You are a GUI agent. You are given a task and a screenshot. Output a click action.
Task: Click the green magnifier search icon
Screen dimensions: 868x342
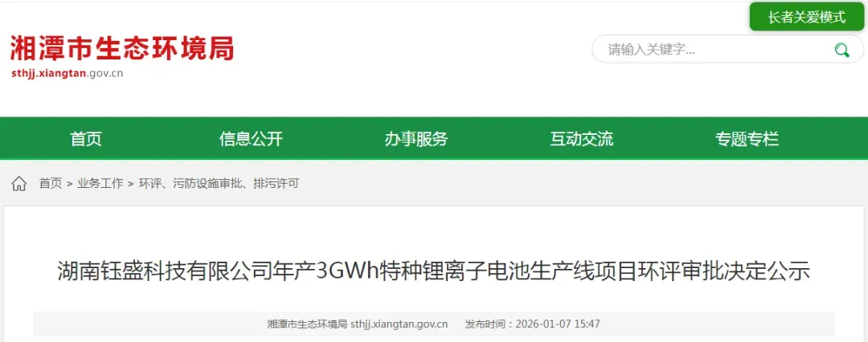[842, 50]
